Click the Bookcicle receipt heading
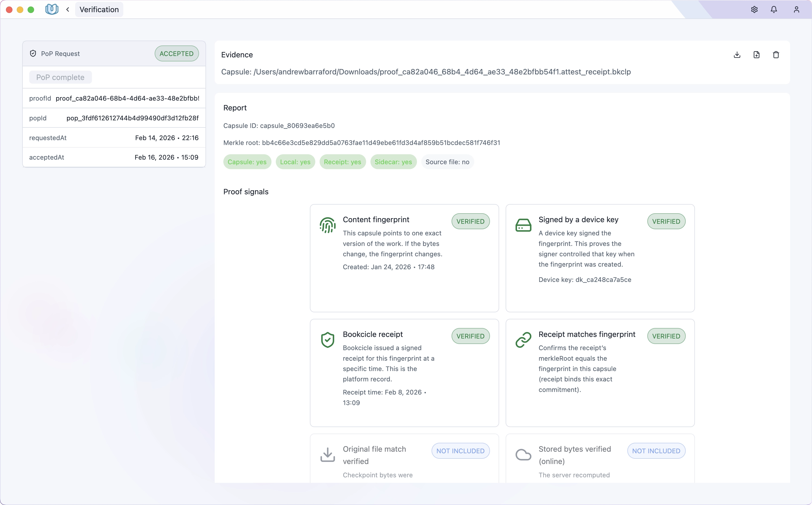812x505 pixels. pos(373,335)
